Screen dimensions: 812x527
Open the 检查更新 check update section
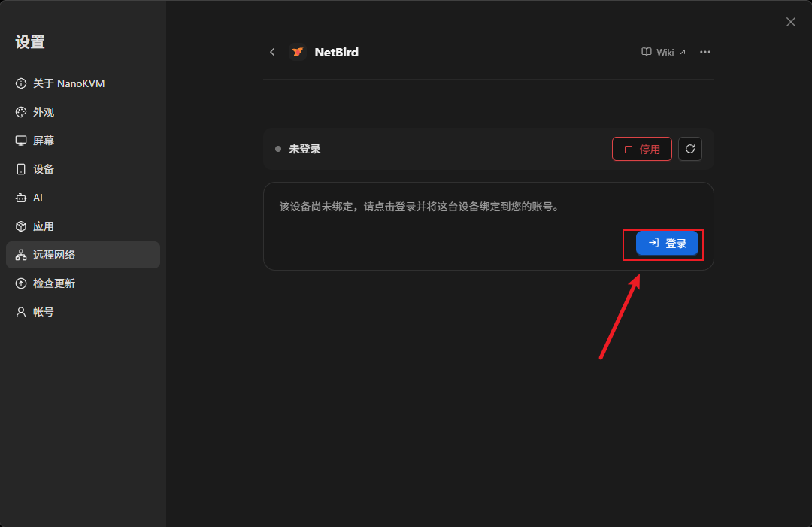[83, 283]
